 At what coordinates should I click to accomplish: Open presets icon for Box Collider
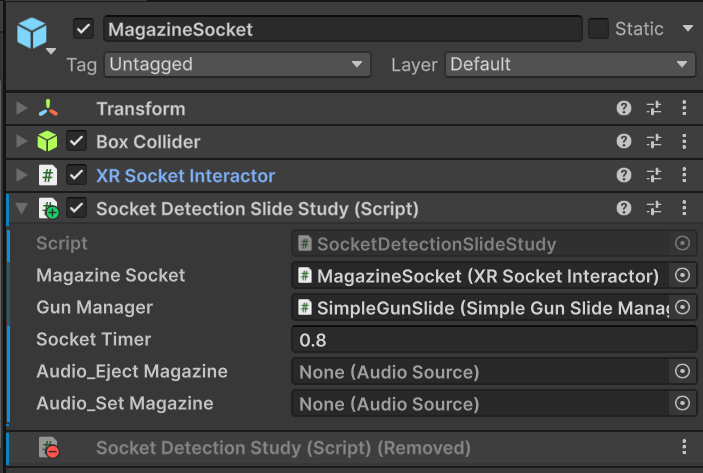[x=654, y=142]
